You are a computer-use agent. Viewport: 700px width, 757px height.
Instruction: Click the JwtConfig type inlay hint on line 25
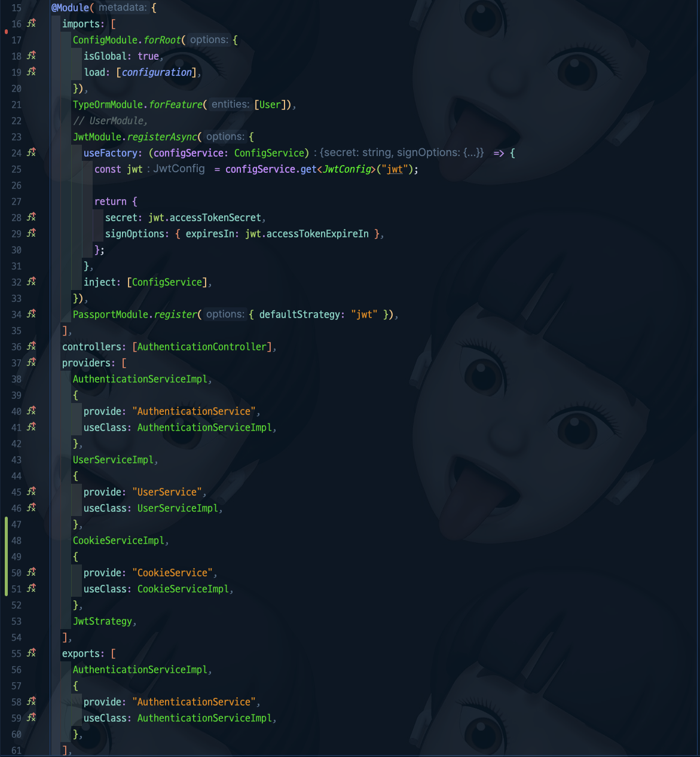(179, 169)
